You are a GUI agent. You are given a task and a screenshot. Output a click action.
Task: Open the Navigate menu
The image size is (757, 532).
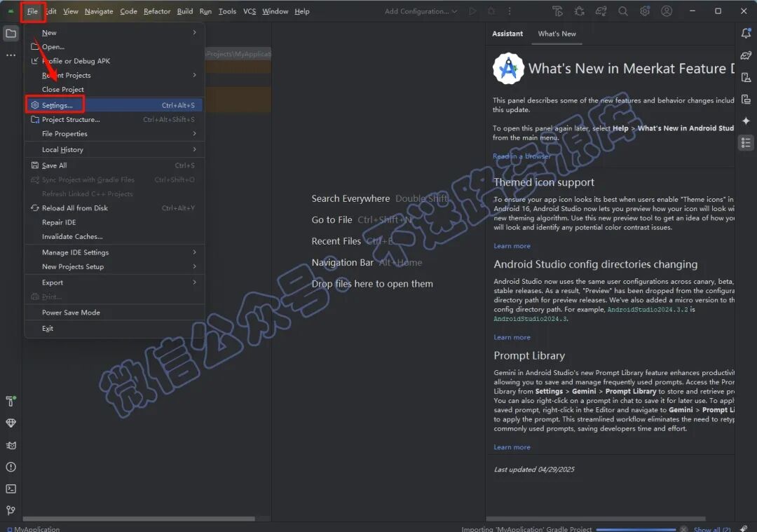pos(99,11)
